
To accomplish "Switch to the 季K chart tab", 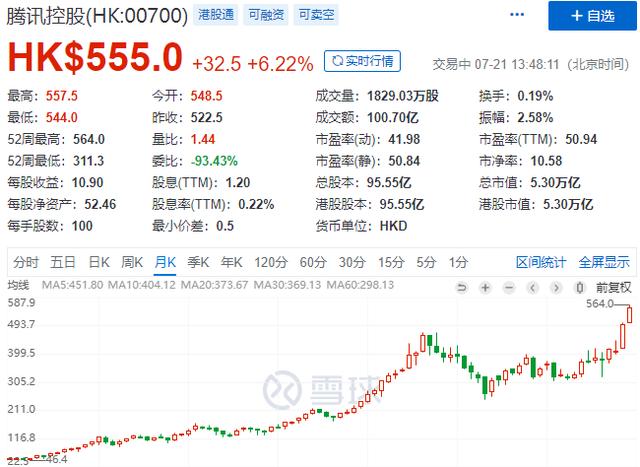I will click(198, 262).
